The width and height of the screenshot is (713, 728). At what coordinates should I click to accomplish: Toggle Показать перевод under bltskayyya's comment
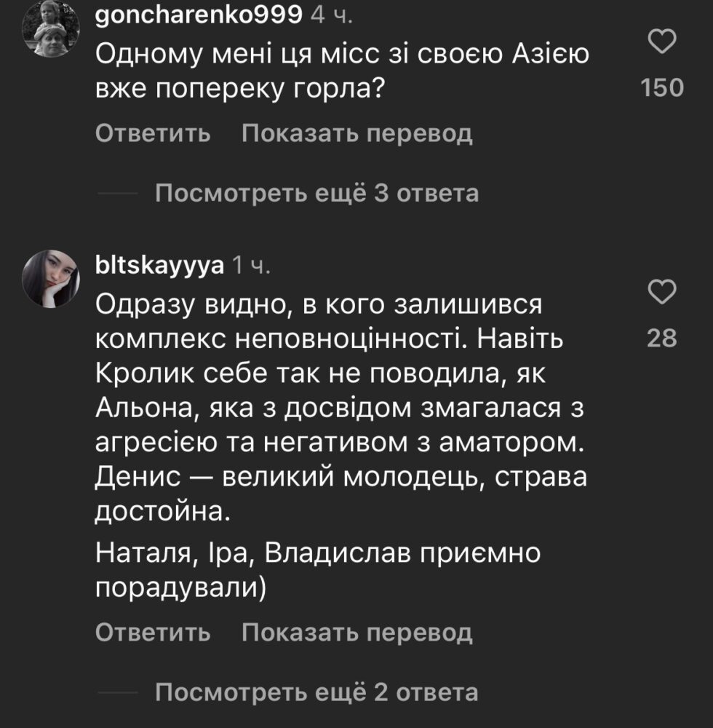click(356, 633)
